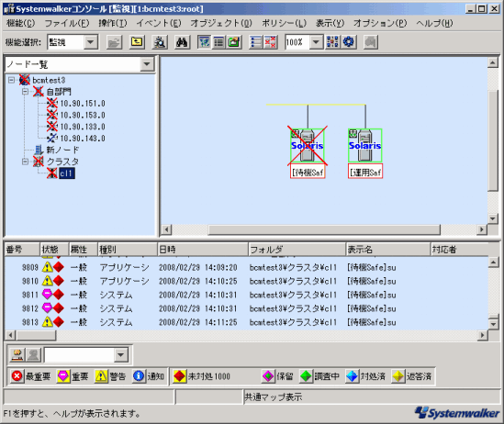
Task: Sort events by 番号 column header
Action: (22, 250)
